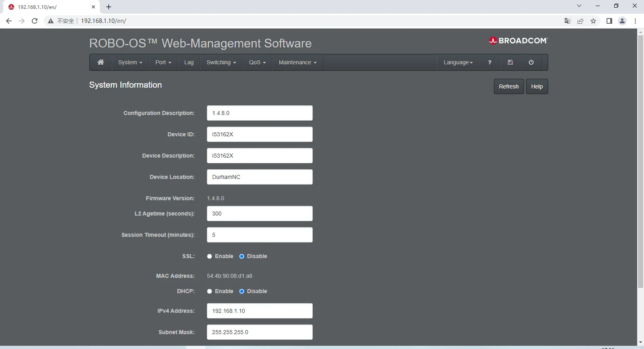Image resolution: width=644 pixels, height=349 pixels.
Task: Open a new browser tab
Action: [109, 7]
